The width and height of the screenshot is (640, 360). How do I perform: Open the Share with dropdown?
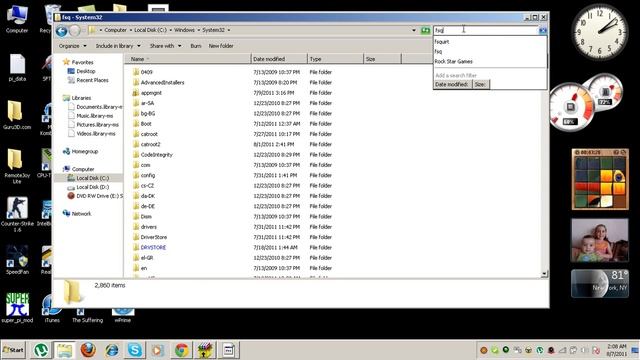(x=165, y=46)
